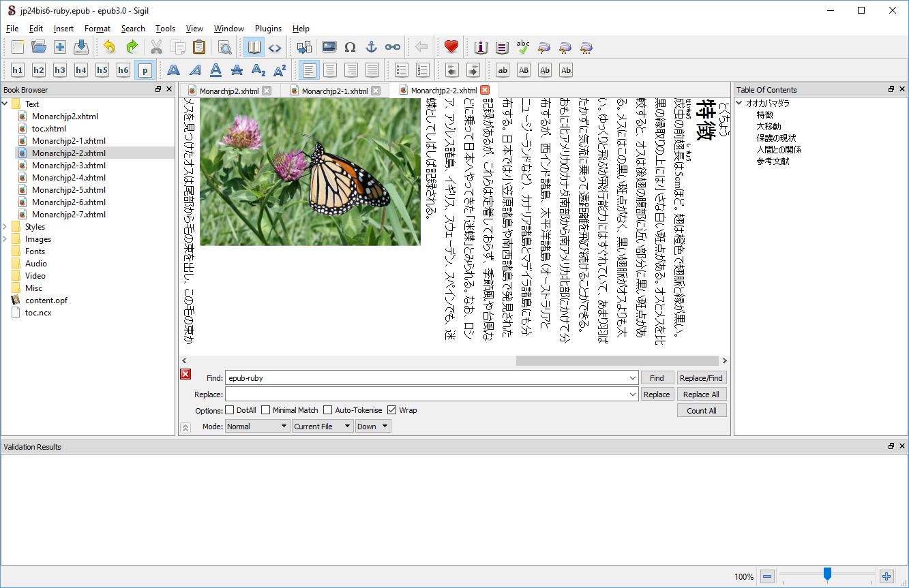
Task: Click the red heart Donate icon
Action: (x=451, y=47)
